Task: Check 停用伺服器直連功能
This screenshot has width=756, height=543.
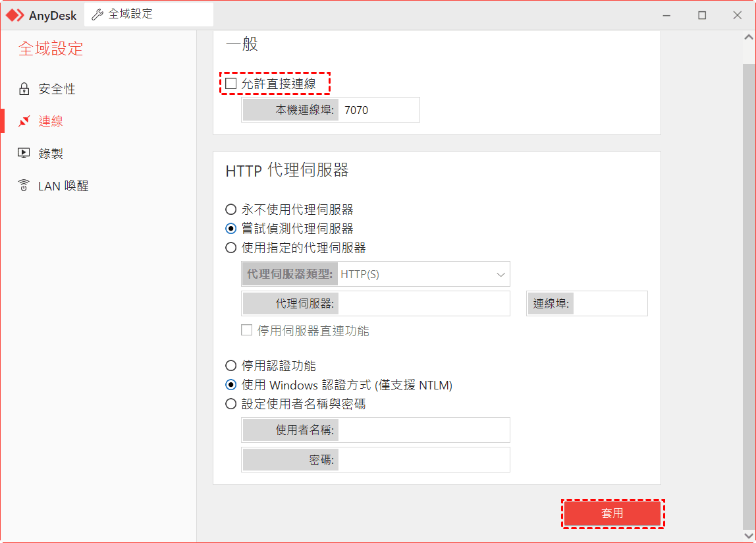Action: point(246,330)
